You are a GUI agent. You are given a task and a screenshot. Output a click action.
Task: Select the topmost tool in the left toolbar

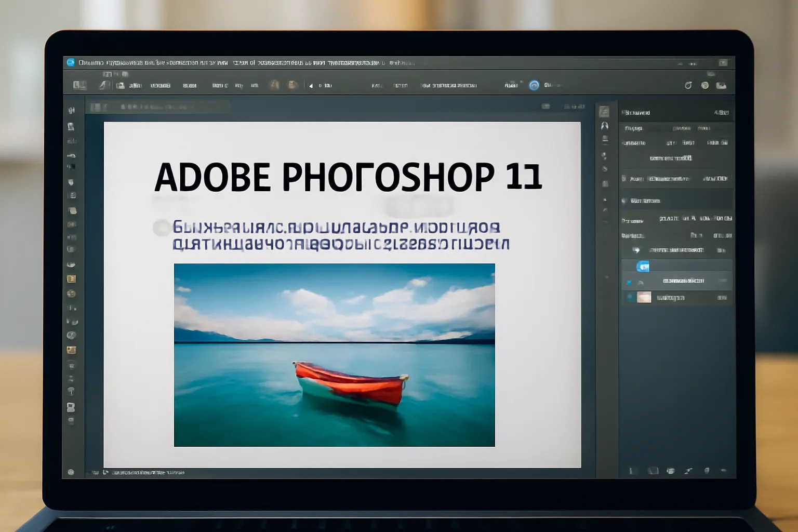click(x=71, y=110)
